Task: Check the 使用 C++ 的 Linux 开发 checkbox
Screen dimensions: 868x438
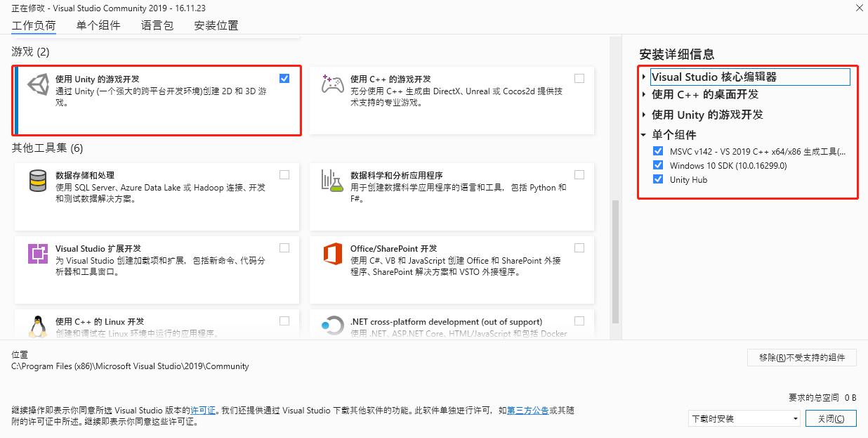Action: coord(284,321)
